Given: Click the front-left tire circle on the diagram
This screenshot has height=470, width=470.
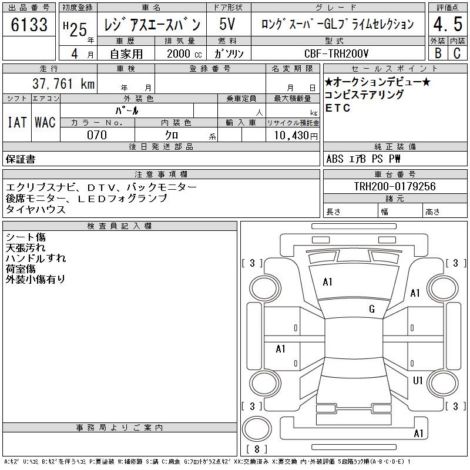Looking at the screenshot, I should (266, 288).
